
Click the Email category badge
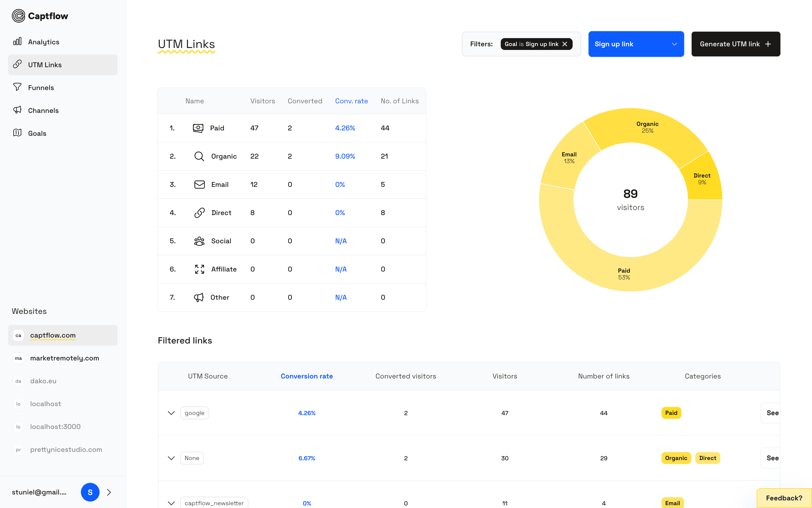tap(672, 503)
